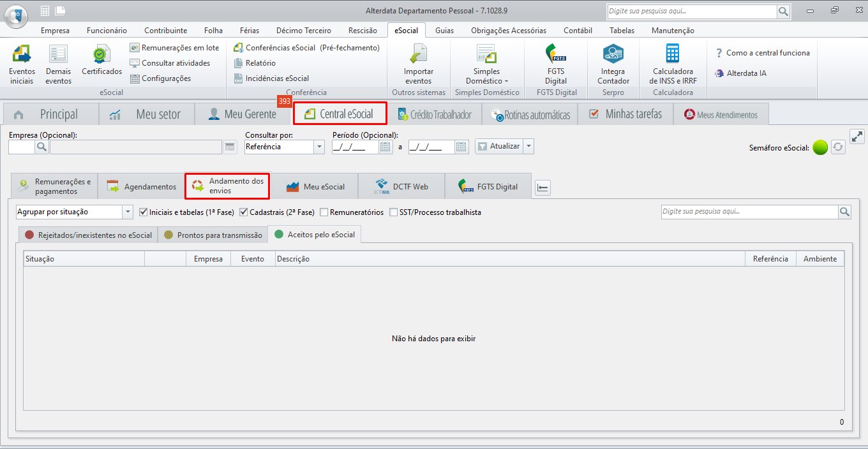Switch to Principal tab
Image resolution: width=868 pixels, height=449 pixels.
51,114
